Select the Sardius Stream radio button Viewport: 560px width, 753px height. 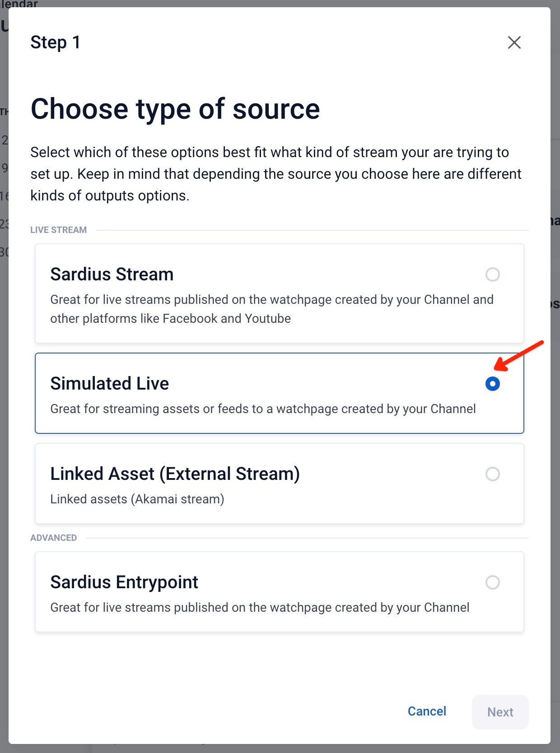(492, 274)
